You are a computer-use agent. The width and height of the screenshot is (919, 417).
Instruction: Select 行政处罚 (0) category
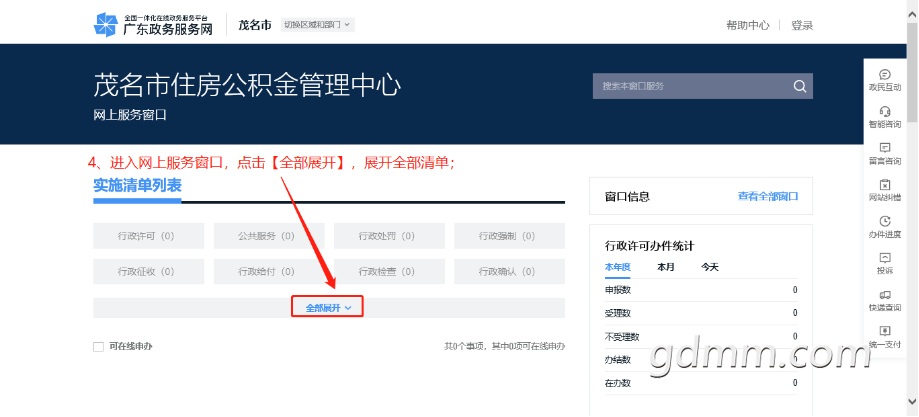(389, 236)
